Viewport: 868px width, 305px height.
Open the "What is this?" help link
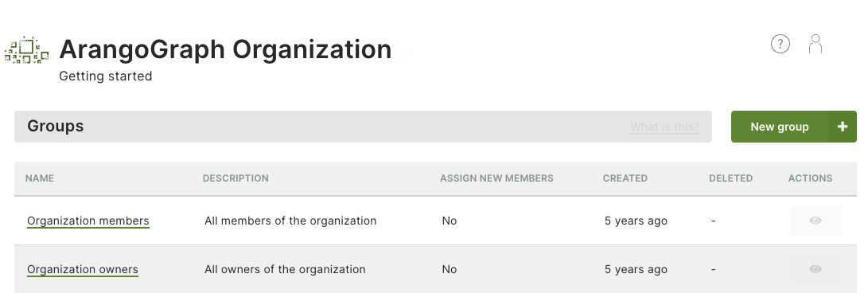point(664,127)
